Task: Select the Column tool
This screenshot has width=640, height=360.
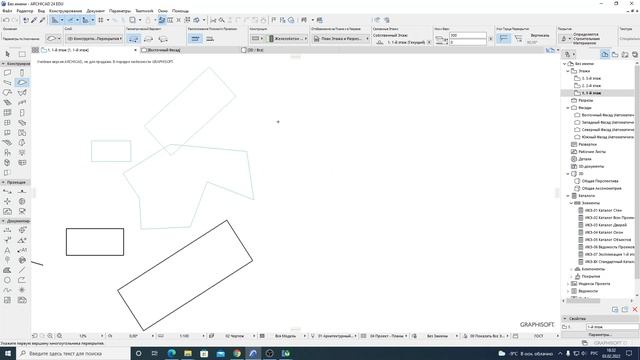Action: click(22, 73)
